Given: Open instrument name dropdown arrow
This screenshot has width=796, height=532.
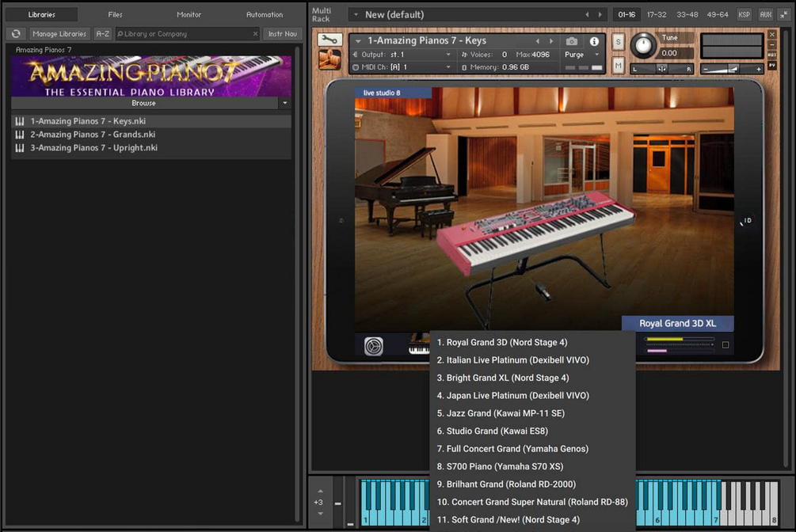Looking at the screenshot, I should 359,40.
